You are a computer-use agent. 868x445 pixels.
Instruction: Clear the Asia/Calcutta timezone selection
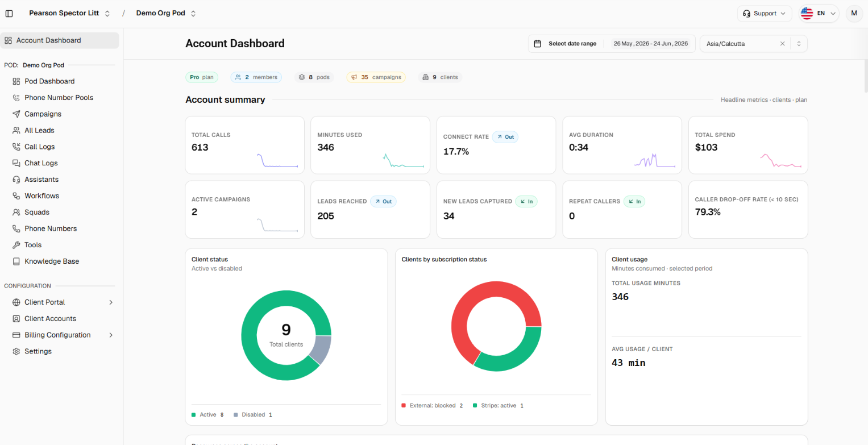point(782,44)
